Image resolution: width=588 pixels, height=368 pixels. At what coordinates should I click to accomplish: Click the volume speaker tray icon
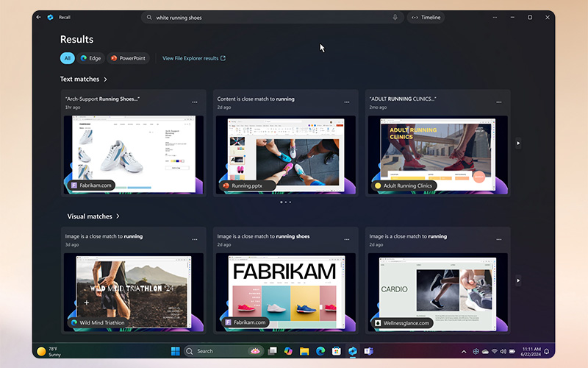pos(503,352)
